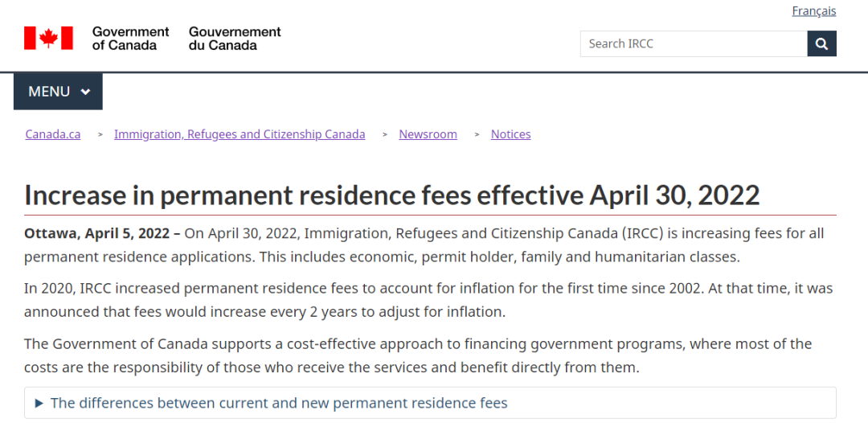Image resolution: width=868 pixels, height=423 pixels.
Task: Expand 'The differences between current and new' section
Action: 430,403
